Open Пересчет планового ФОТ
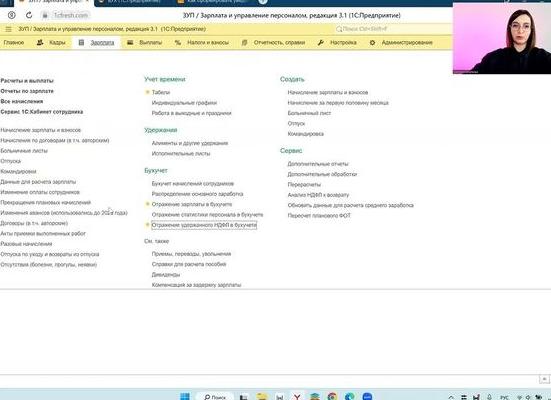This screenshot has height=400, width=551. point(319,215)
